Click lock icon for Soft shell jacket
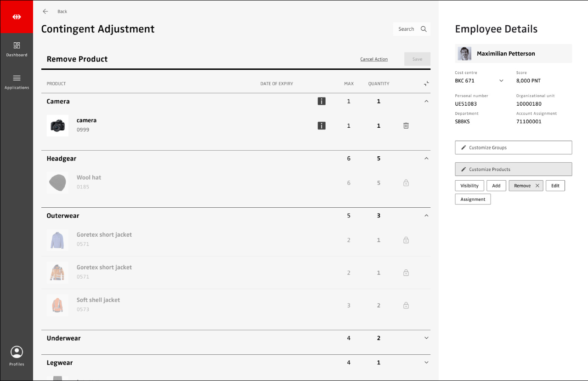This screenshot has height=381, width=588. point(406,305)
